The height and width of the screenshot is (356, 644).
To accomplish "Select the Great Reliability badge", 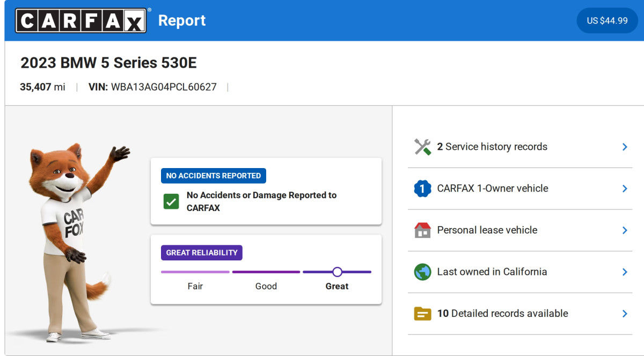I will [x=201, y=253].
